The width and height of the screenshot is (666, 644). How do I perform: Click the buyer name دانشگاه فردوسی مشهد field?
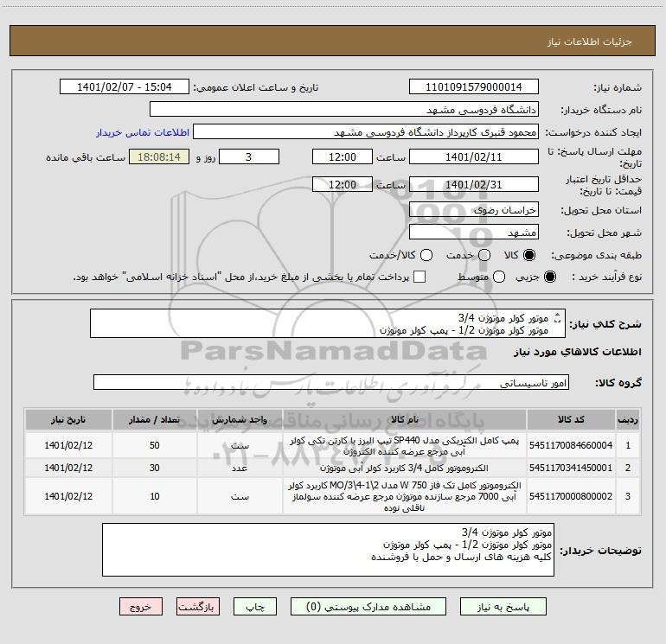tap(344, 110)
